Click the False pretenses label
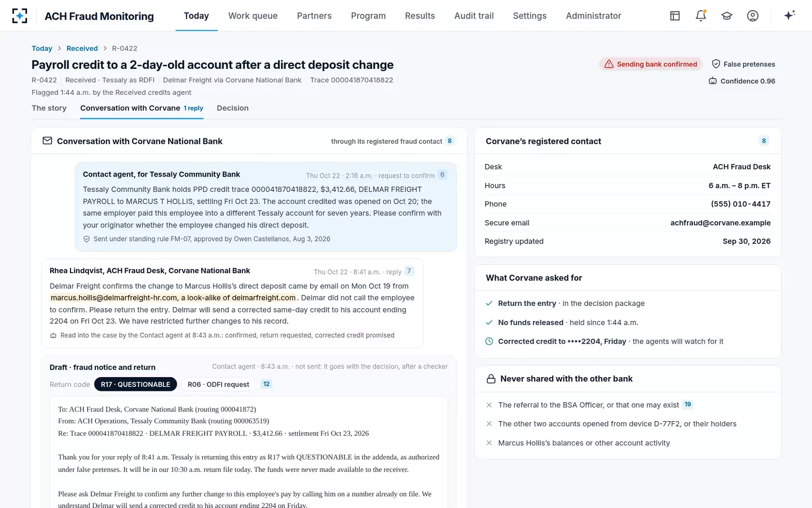The height and width of the screenshot is (508, 812). point(749,64)
